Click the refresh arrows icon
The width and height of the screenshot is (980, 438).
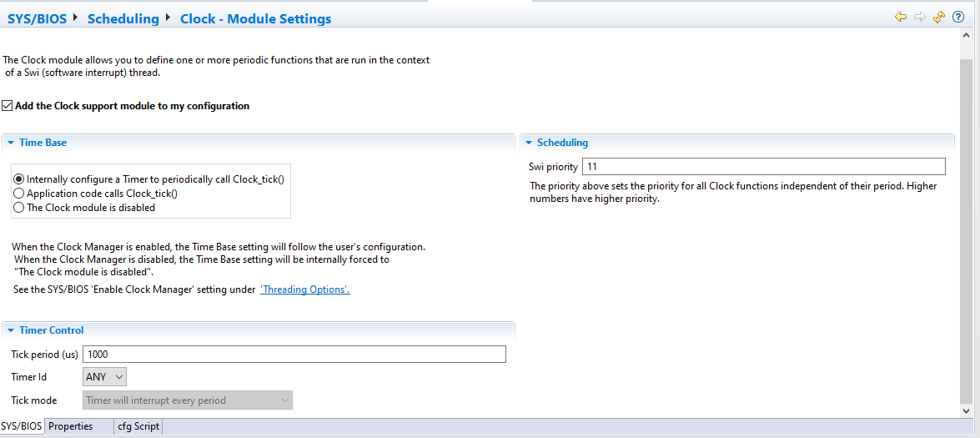click(939, 17)
